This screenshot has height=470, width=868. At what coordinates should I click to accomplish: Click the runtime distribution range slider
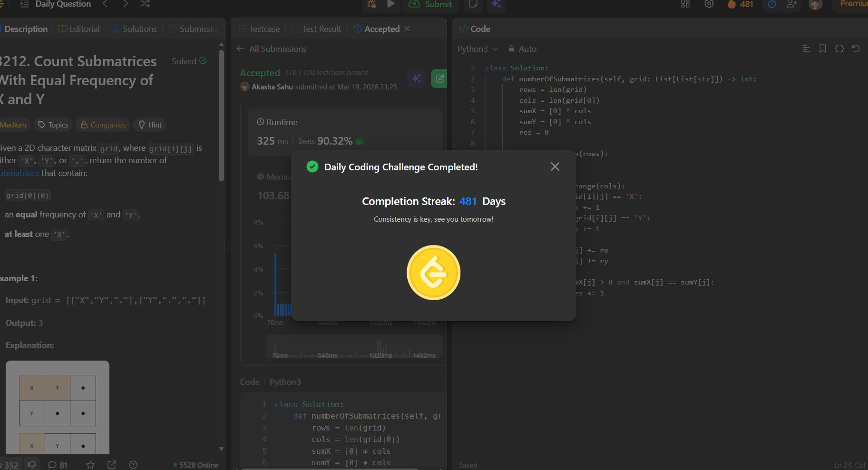pyautogui.click(x=354, y=347)
